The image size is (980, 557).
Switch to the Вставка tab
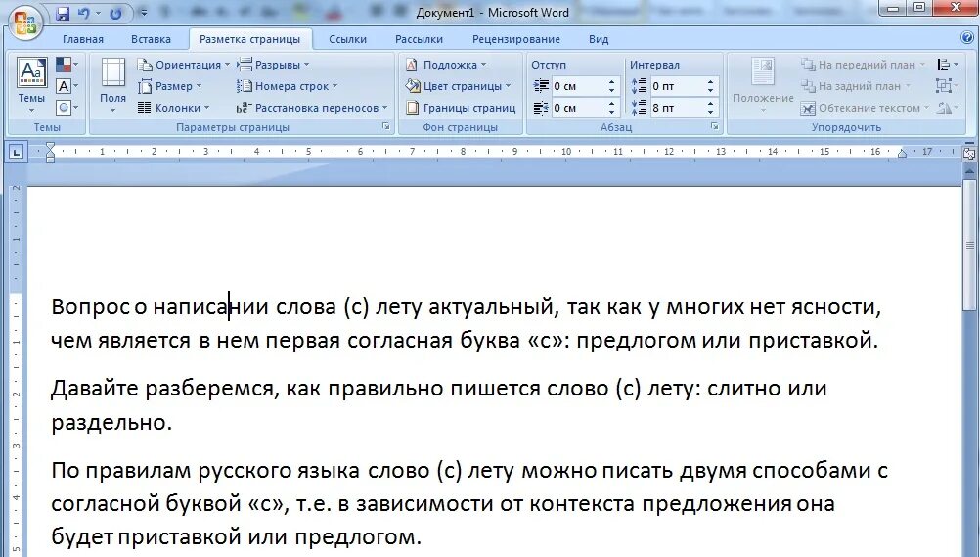pyautogui.click(x=151, y=39)
